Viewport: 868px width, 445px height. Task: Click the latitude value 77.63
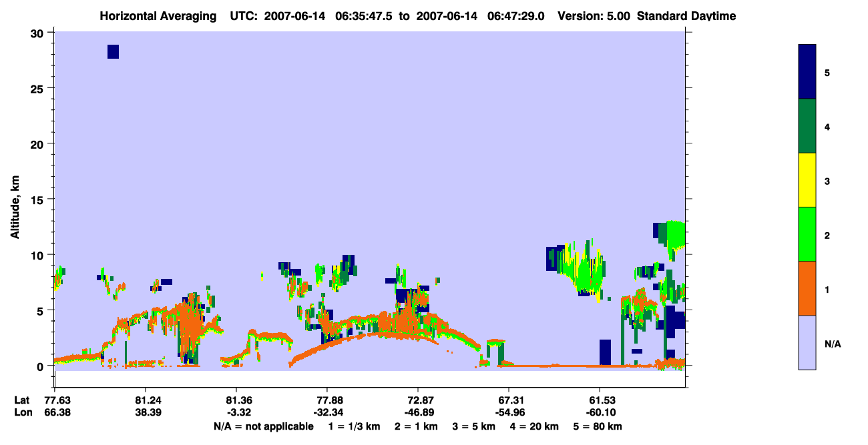[57, 400]
